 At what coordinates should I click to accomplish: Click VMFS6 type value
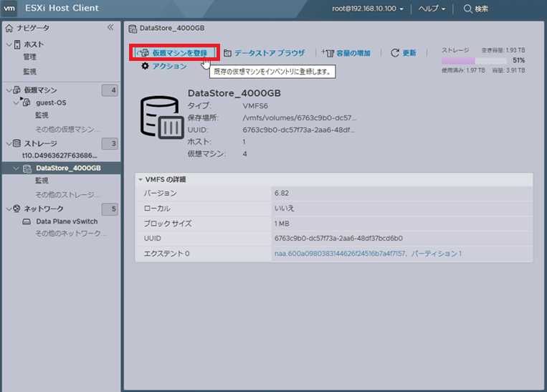[x=255, y=105]
